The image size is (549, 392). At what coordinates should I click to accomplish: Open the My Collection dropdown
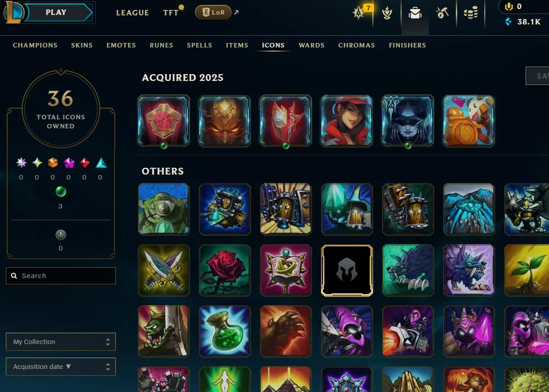61,342
